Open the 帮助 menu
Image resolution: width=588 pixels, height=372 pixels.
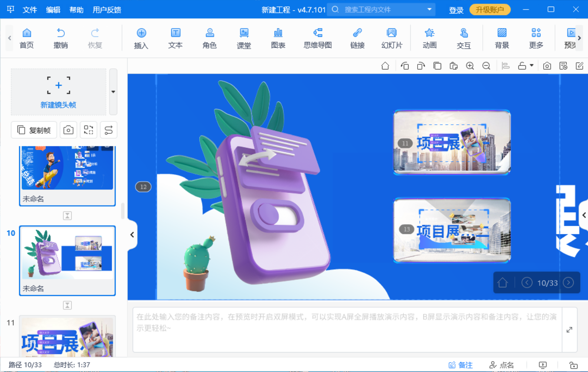[76, 10]
